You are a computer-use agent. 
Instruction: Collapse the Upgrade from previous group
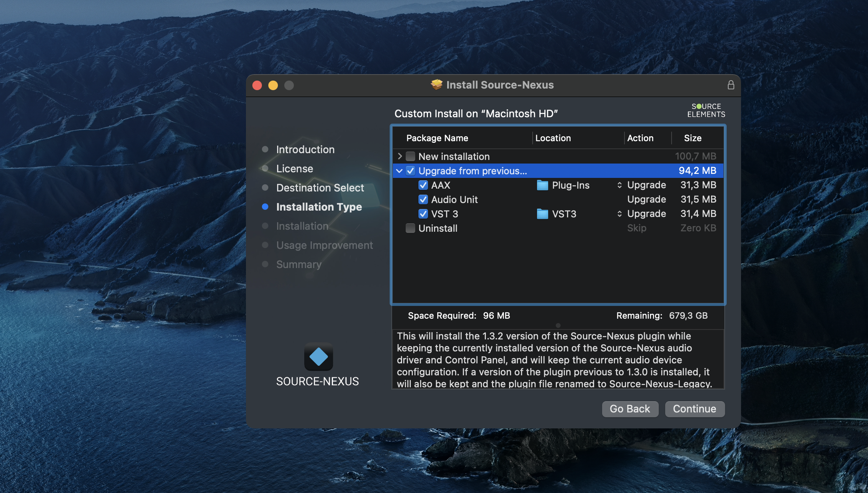coord(399,171)
